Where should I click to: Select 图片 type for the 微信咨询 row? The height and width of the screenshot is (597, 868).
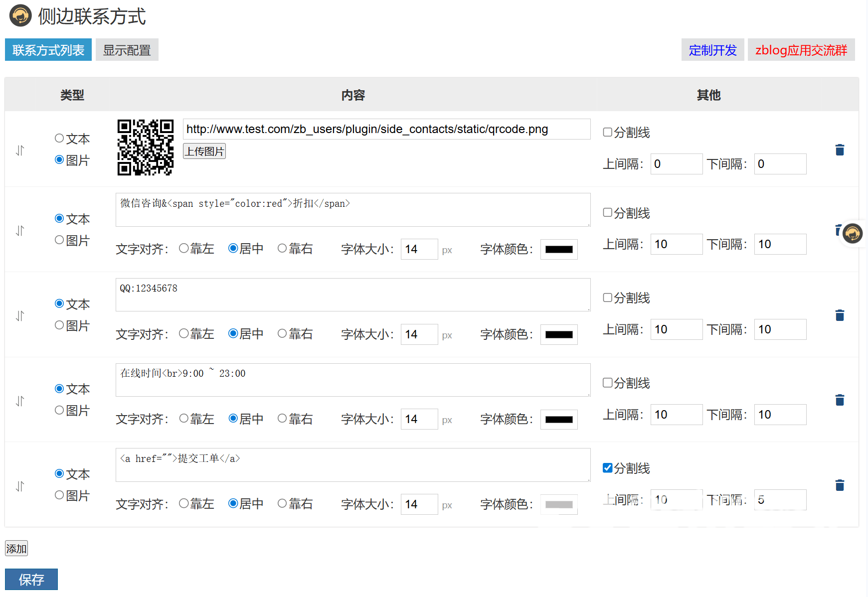tap(59, 240)
